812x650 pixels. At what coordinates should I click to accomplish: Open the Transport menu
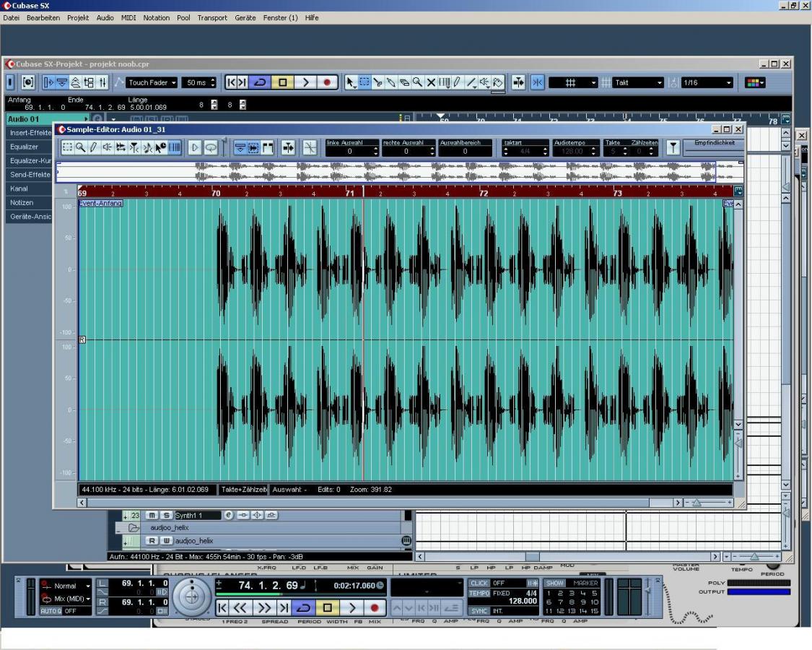click(x=212, y=17)
